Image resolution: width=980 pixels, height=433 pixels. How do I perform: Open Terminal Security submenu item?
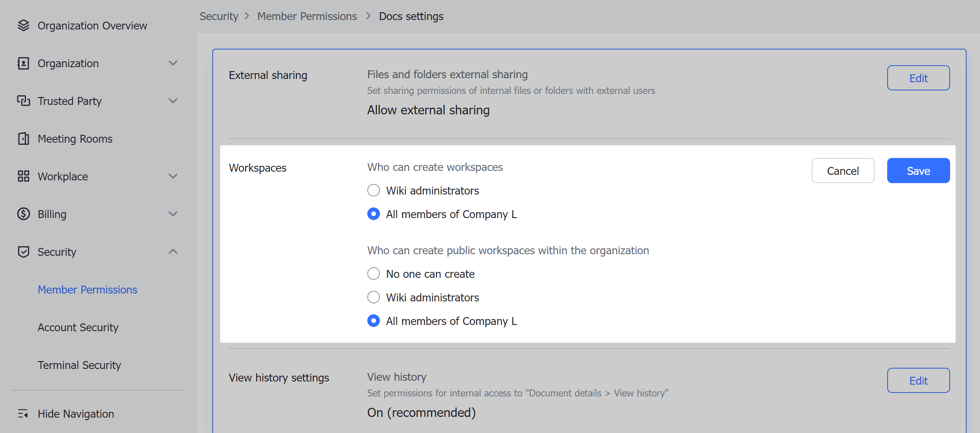coord(79,365)
